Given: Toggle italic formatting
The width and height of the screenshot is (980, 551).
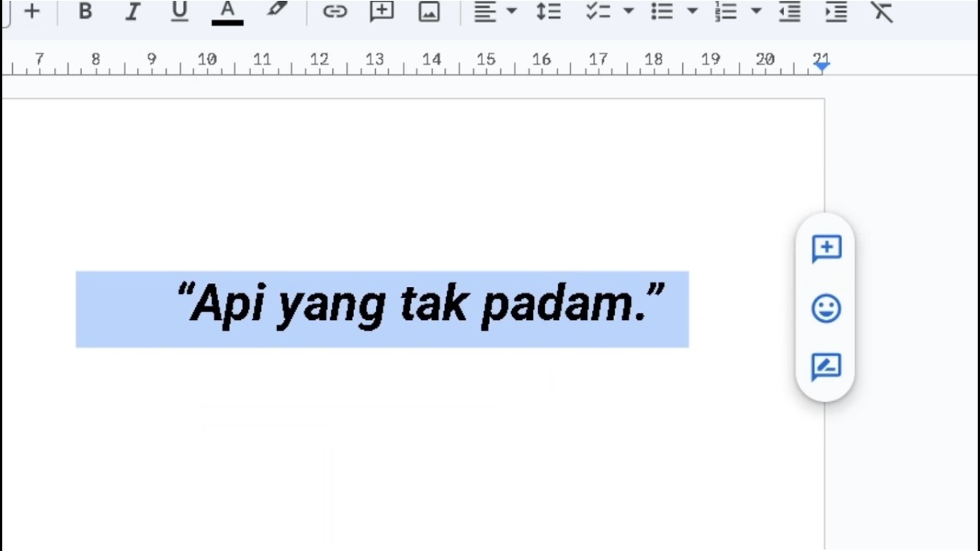Looking at the screenshot, I should [132, 11].
